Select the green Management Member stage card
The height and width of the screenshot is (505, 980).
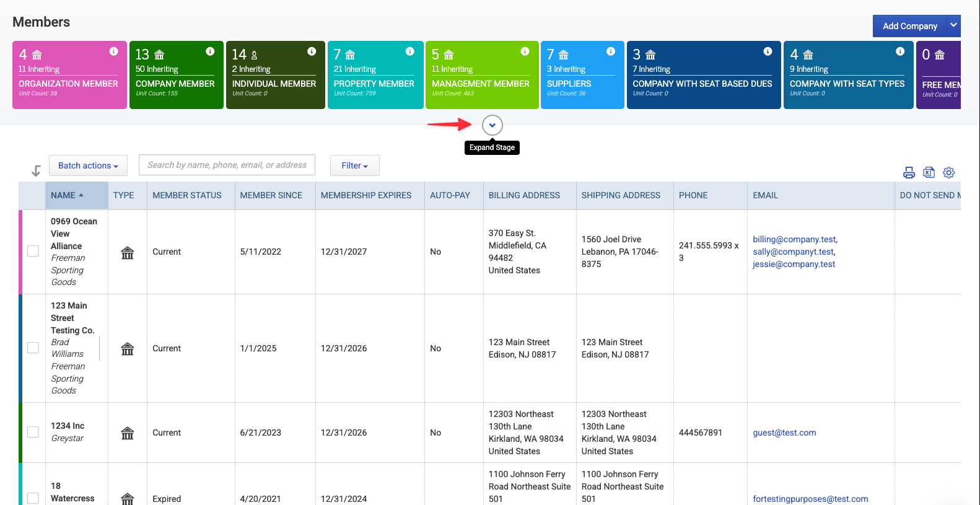pos(482,75)
